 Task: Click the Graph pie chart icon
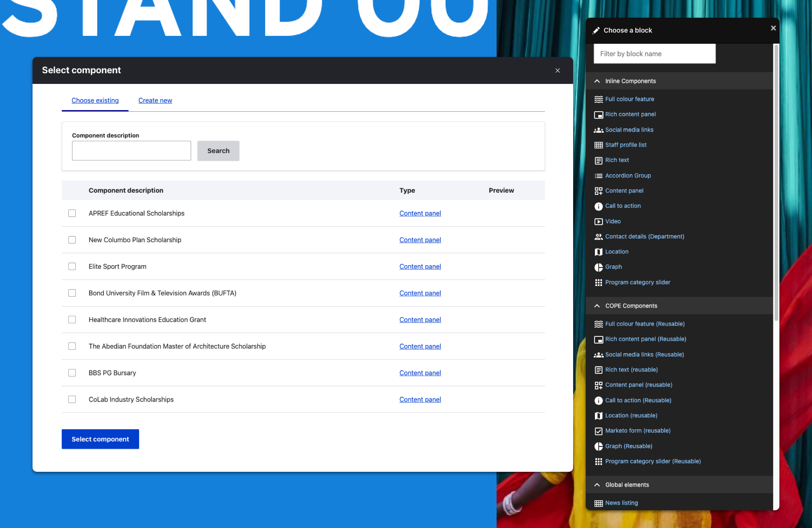598,267
